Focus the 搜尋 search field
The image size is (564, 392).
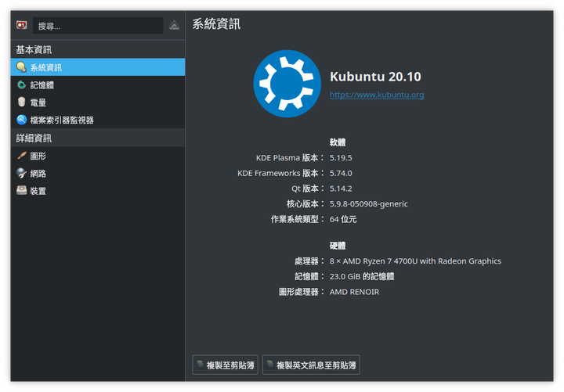(x=98, y=26)
